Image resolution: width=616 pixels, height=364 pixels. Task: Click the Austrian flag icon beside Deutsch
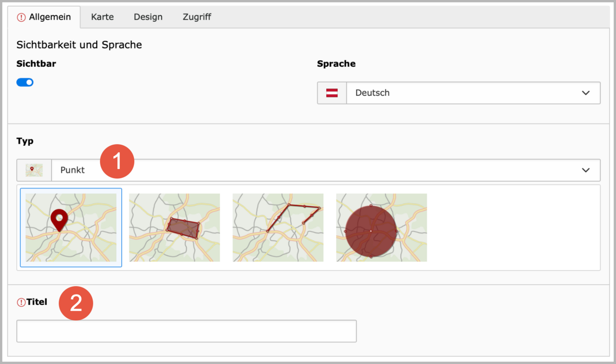click(x=332, y=93)
